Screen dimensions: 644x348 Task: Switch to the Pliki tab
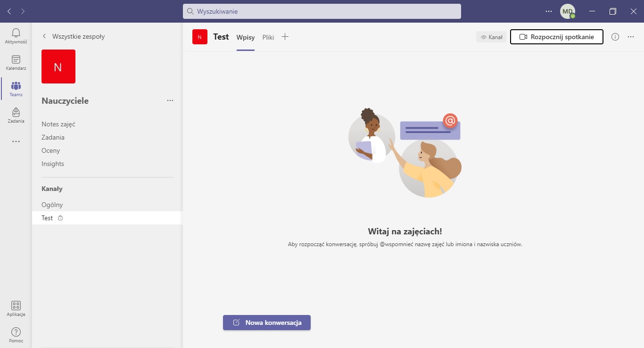[268, 37]
